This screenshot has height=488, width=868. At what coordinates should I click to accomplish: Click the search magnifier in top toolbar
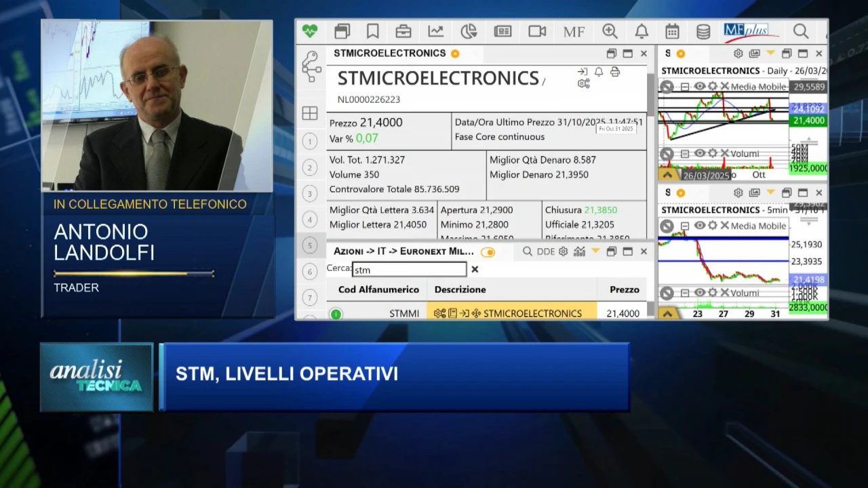[x=801, y=31]
